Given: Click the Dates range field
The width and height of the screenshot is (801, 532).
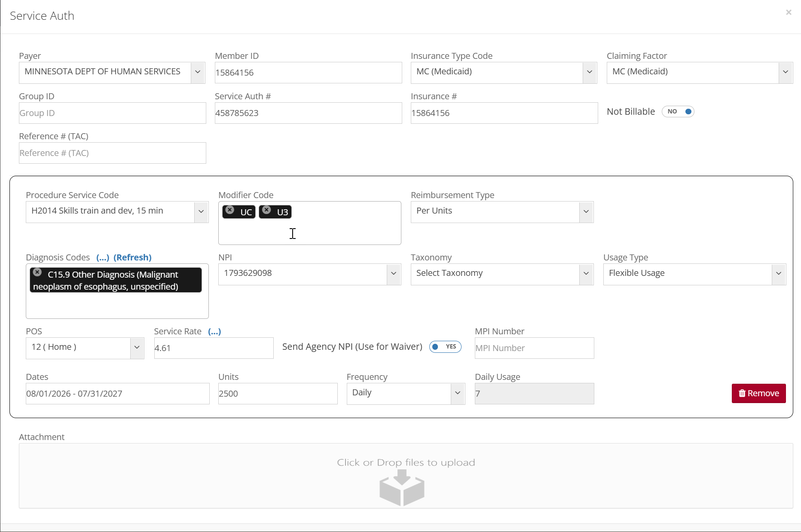Looking at the screenshot, I should pyautogui.click(x=117, y=394).
